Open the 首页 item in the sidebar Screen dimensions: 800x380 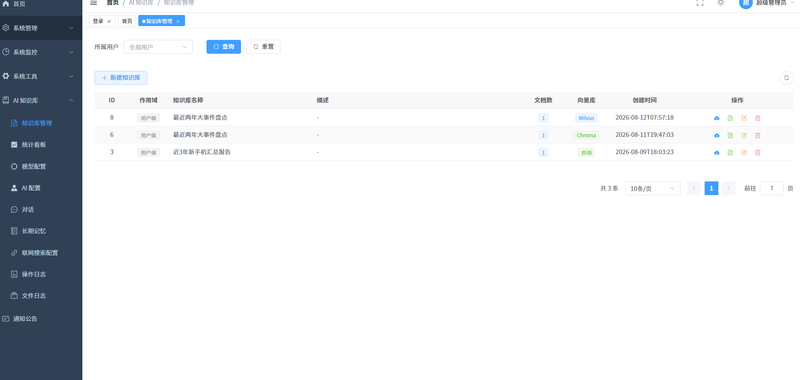tap(41, 4)
